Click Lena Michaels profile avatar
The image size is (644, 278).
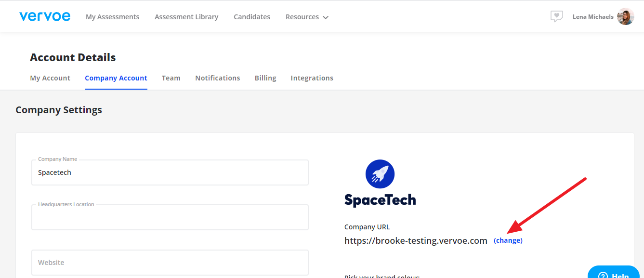625,17
